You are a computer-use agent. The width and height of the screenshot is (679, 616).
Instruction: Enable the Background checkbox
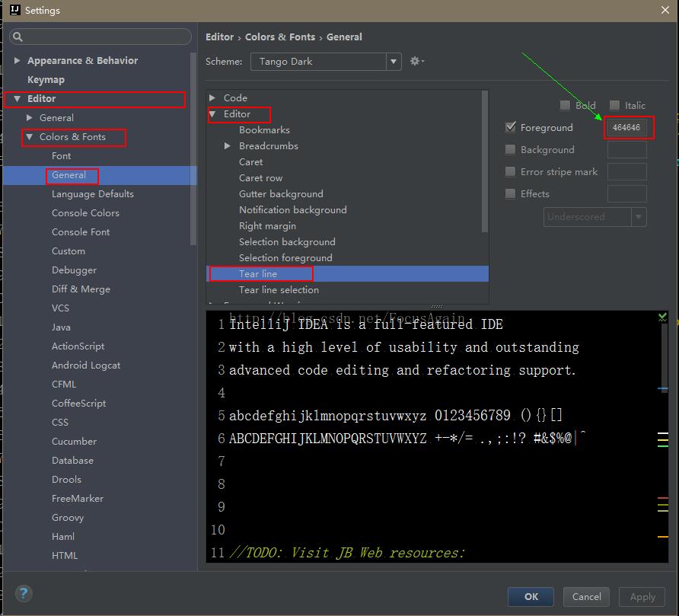(511, 149)
